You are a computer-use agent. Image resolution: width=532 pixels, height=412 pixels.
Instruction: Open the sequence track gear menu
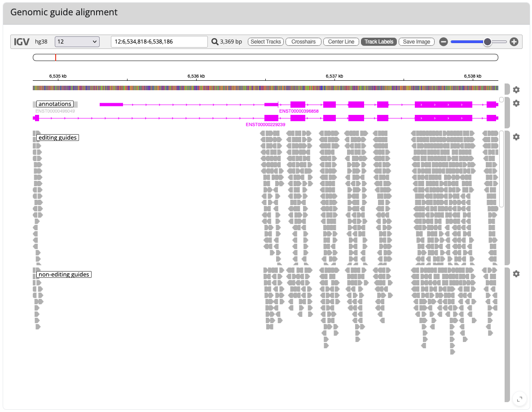[x=516, y=90]
